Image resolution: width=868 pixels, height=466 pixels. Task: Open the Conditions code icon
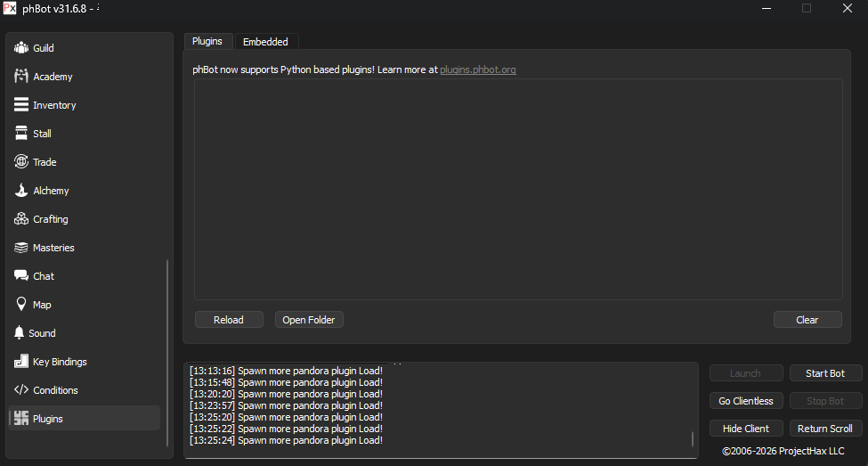click(x=21, y=390)
